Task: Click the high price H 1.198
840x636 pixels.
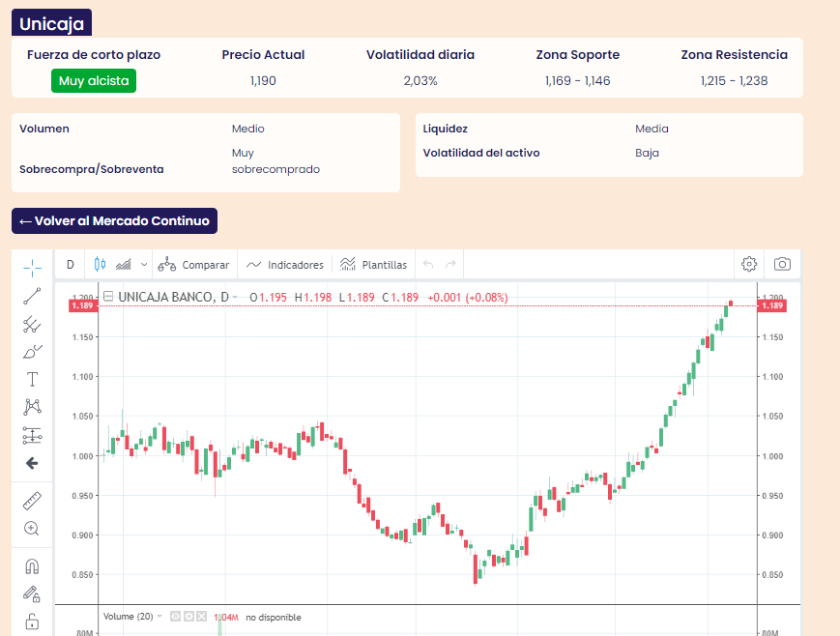Action: [313, 298]
